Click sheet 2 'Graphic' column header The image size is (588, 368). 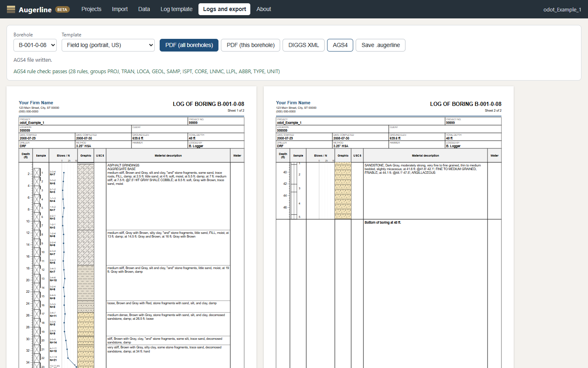point(343,156)
